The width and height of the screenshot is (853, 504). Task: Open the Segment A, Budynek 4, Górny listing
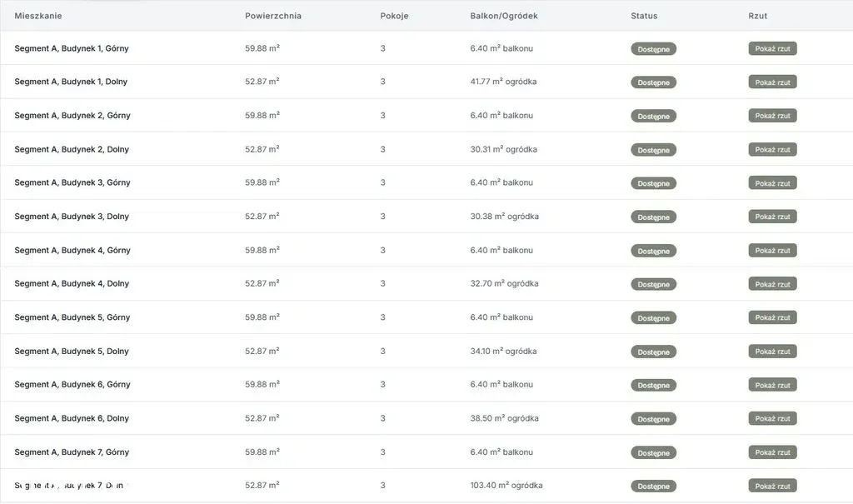(x=72, y=250)
